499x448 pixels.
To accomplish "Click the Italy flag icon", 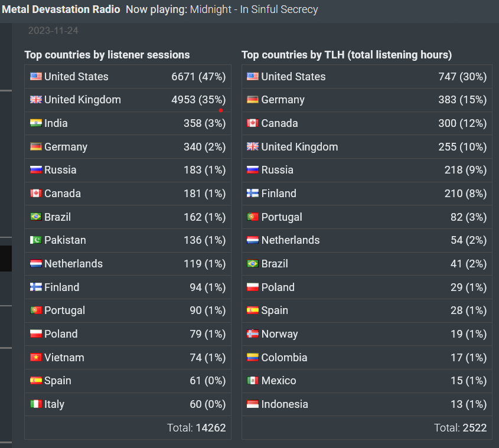I will pyautogui.click(x=35, y=404).
